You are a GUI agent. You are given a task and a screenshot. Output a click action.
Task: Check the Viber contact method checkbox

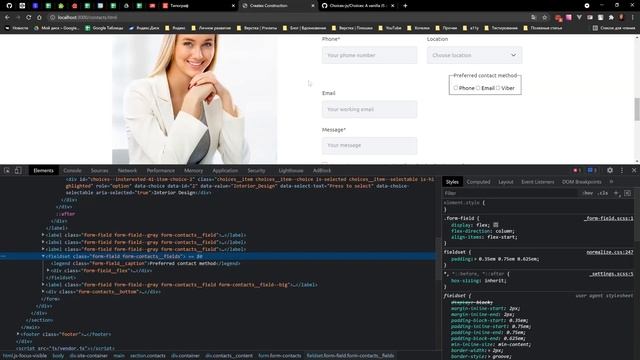pyautogui.click(x=498, y=88)
